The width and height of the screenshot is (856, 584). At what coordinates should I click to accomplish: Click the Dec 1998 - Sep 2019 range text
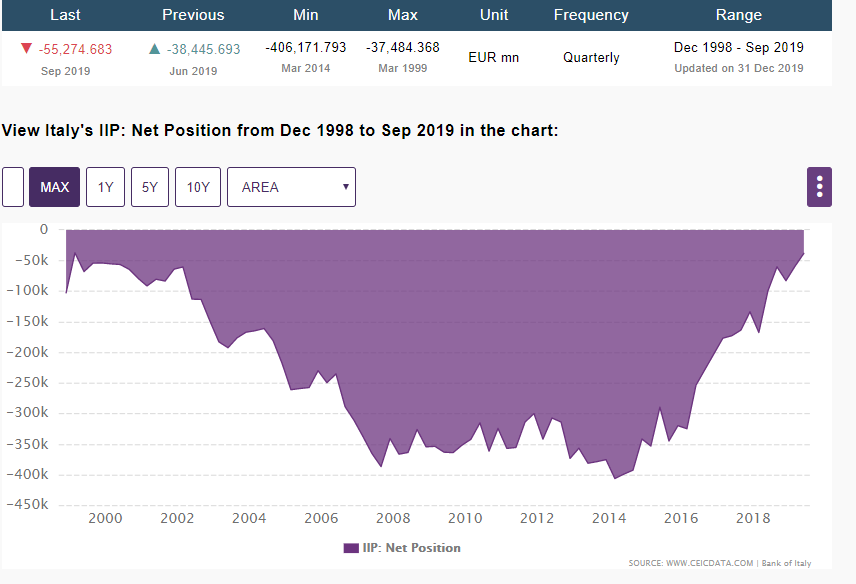pyautogui.click(x=738, y=47)
